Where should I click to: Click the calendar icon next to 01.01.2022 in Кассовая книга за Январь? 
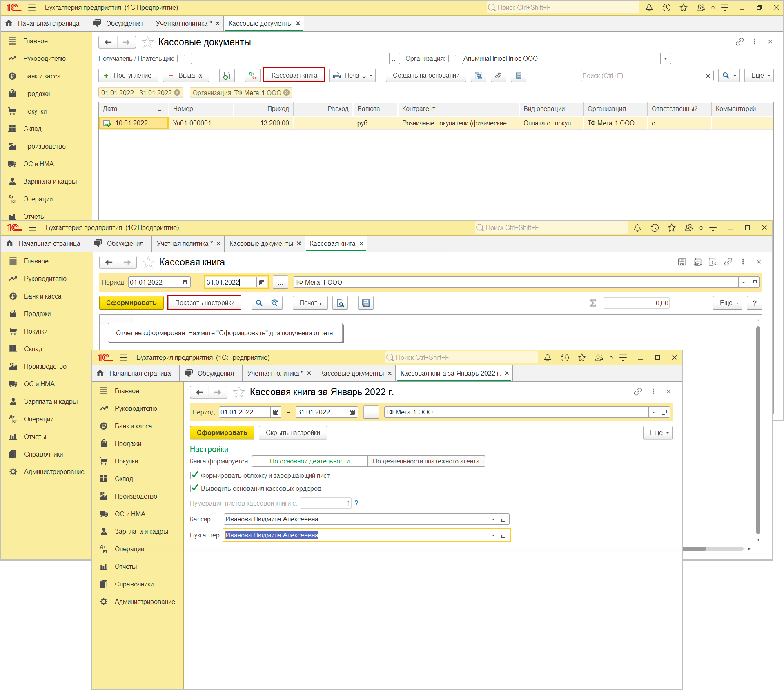276,412
